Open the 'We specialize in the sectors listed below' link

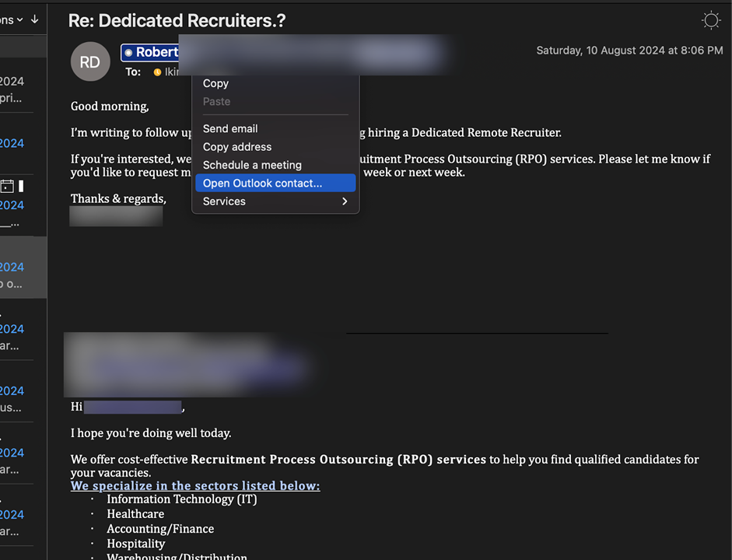click(x=195, y=486)
